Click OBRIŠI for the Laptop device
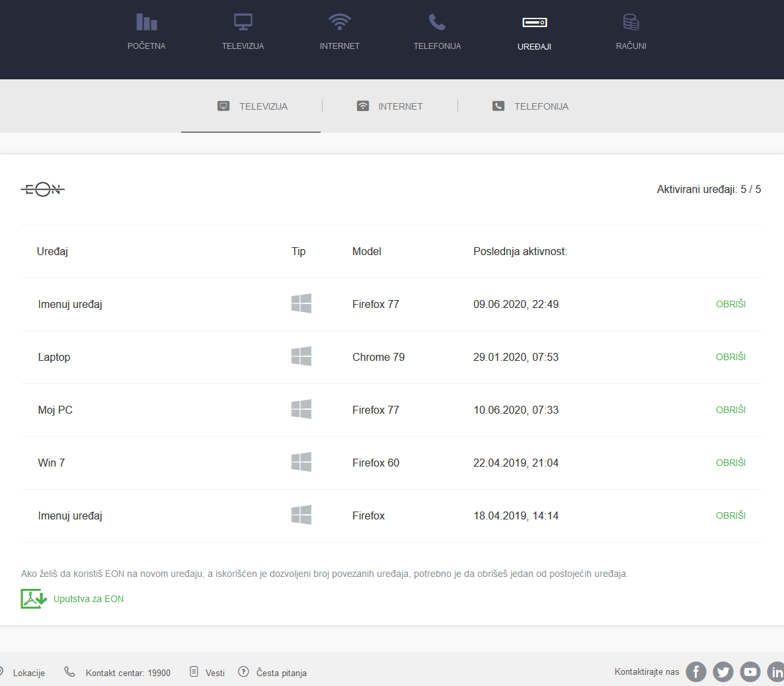 (x=730, y=357)
